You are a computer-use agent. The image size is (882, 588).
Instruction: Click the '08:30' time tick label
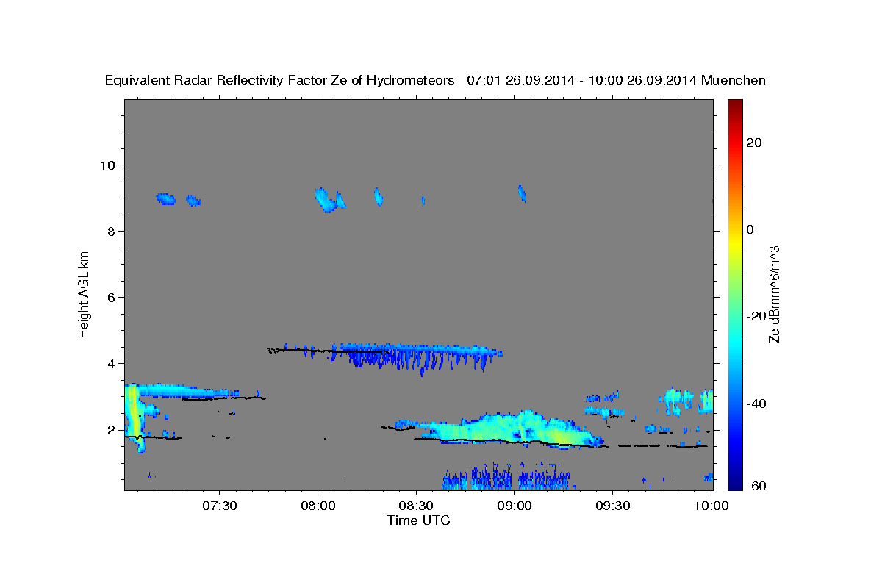pos(416,506)
